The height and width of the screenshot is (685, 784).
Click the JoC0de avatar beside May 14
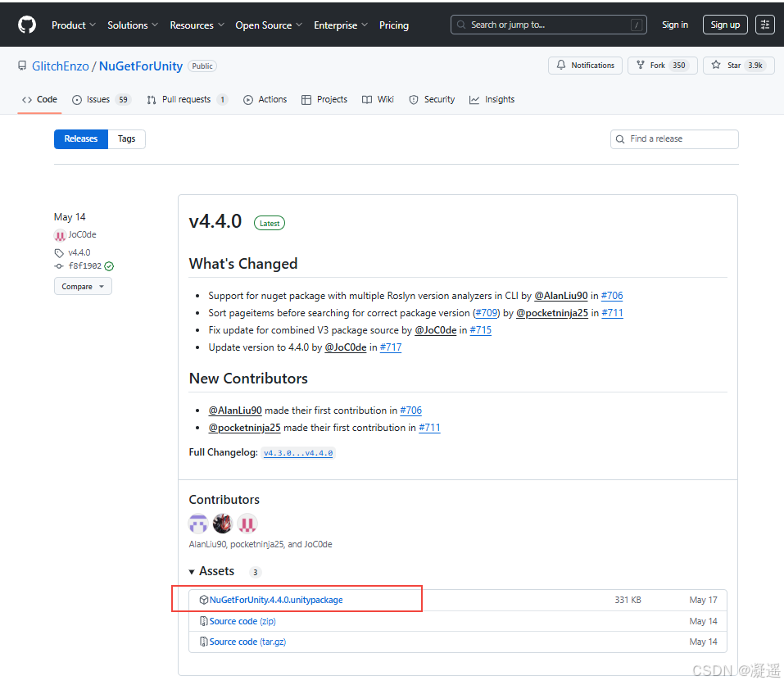[60, 235]
